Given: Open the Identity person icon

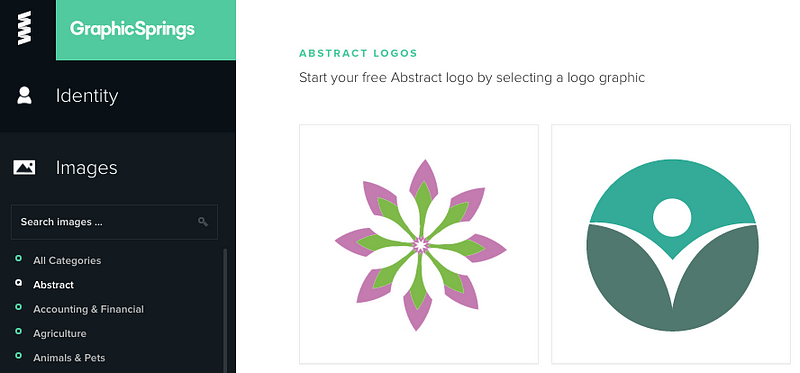Looking at the screenshot, I should pos(24,95).
